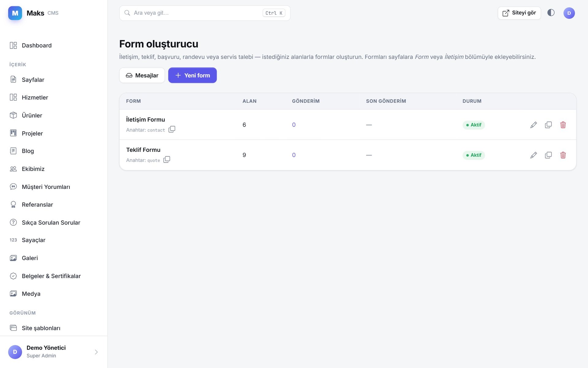The width and height of the screenshot is (588, 368).
Task: Click the Galeri image icon
Action: point(13,258)
